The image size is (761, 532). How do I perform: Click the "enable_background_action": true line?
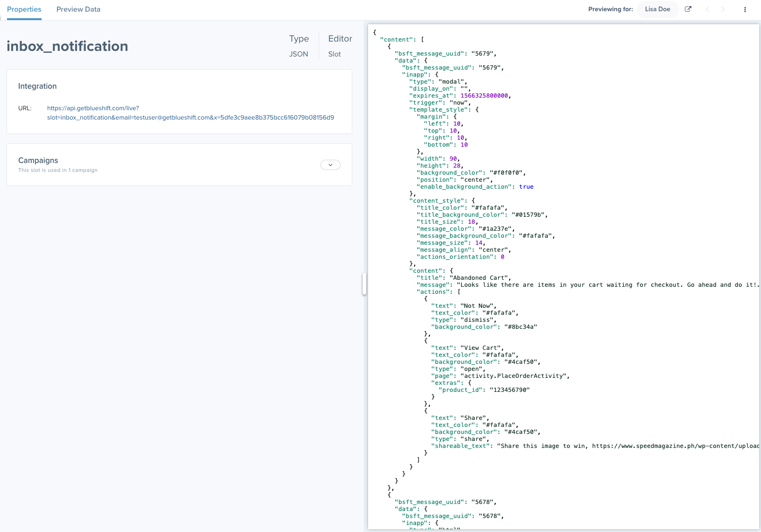[475, 187]
